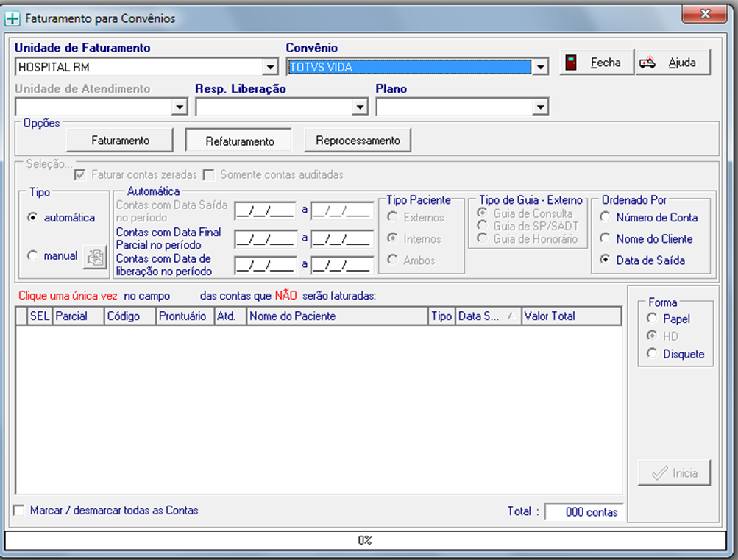
Task: Click Data de liberação end date field
Action: point(342,266)
